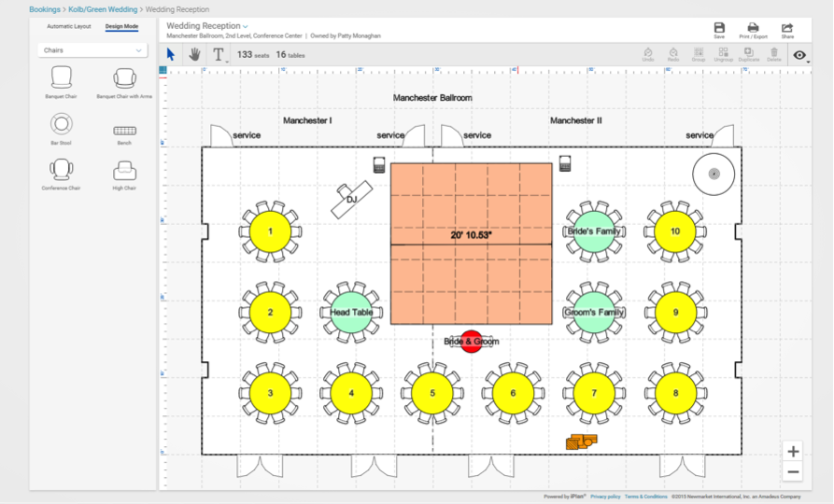Click the 16 tables counter
The height and width of the screenshot is (504, 834).
pos(290,55)
